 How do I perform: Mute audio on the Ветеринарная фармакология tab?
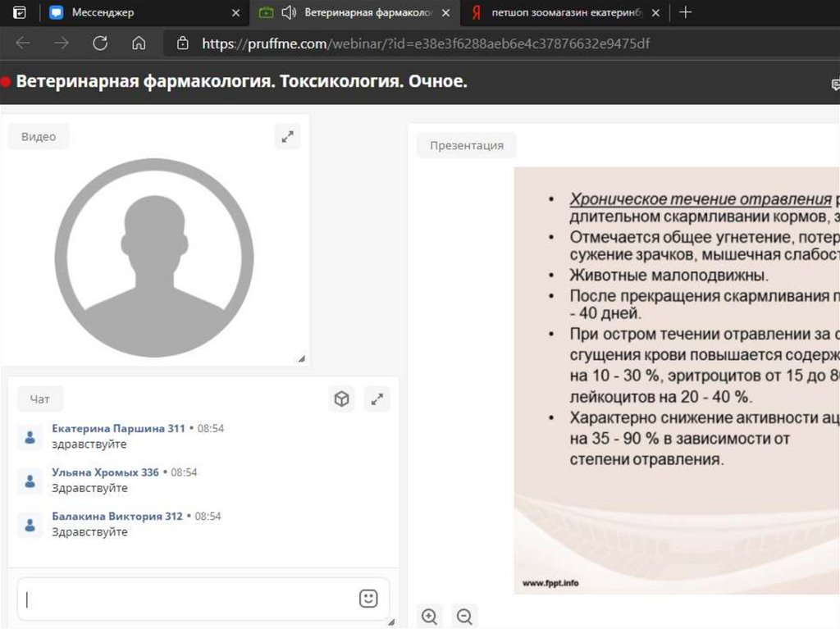click(289, 12)
